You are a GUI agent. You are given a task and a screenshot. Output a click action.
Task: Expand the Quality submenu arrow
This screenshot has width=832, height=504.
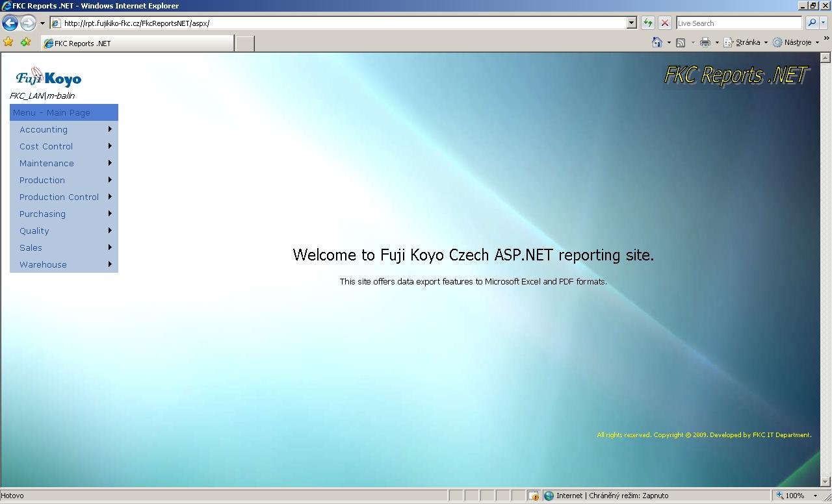tap(110, 231)
